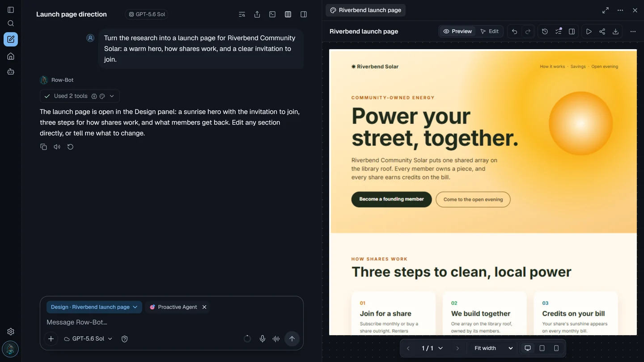644x362 pixels.
Task: Open the search icon in the left sidebar
Action: 11,23
